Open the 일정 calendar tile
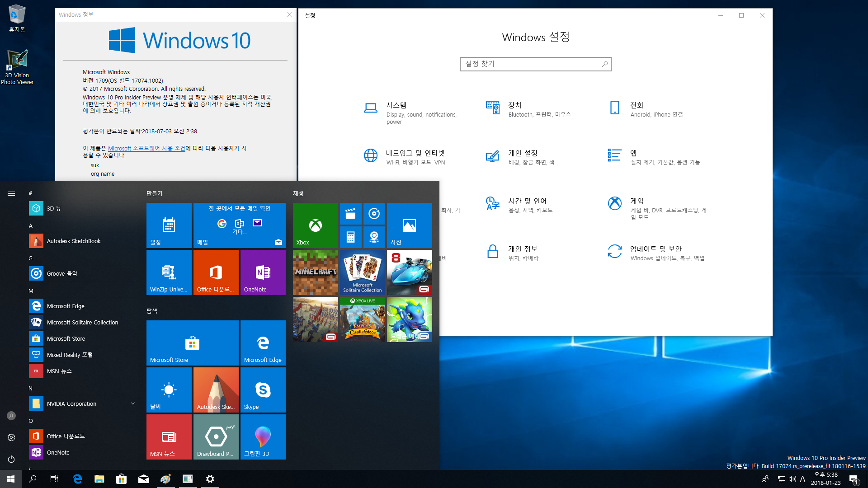This screenshot has height=488, width=868. [169, 225]
